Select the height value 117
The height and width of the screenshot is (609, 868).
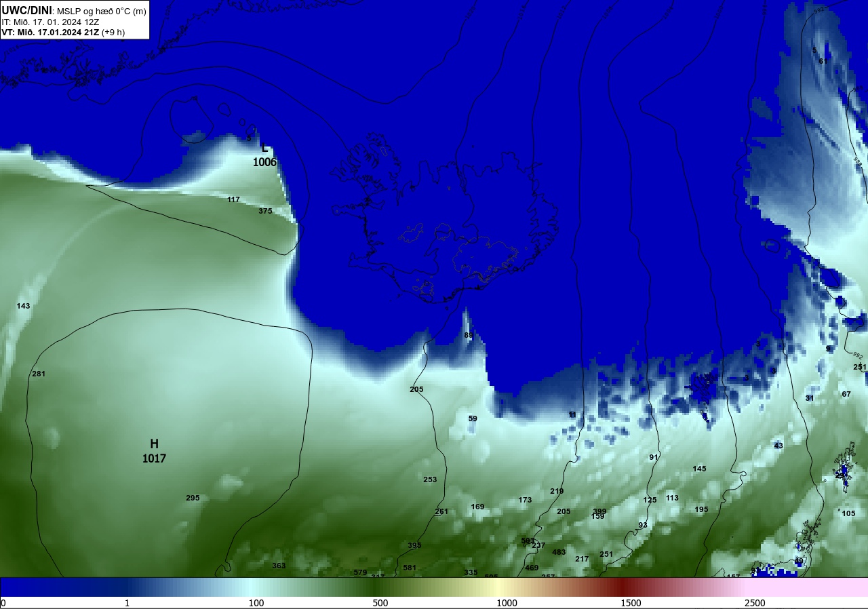tap(234, 199)
